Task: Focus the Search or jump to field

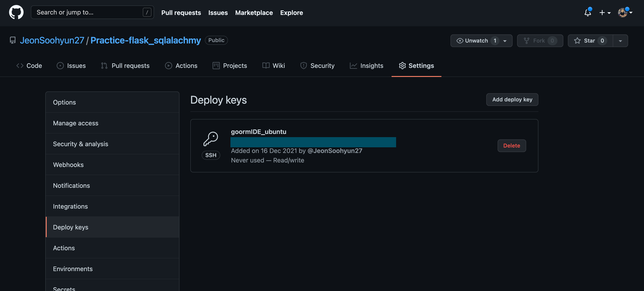Action: pyautogui.click(x=92, y=12)
